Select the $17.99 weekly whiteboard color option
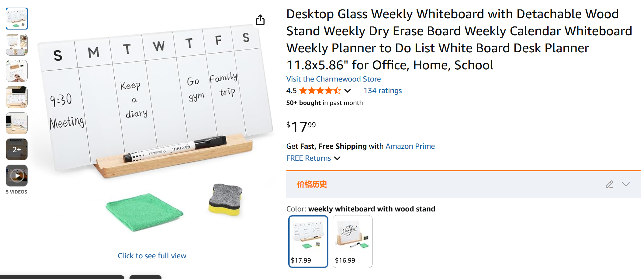 308,241
